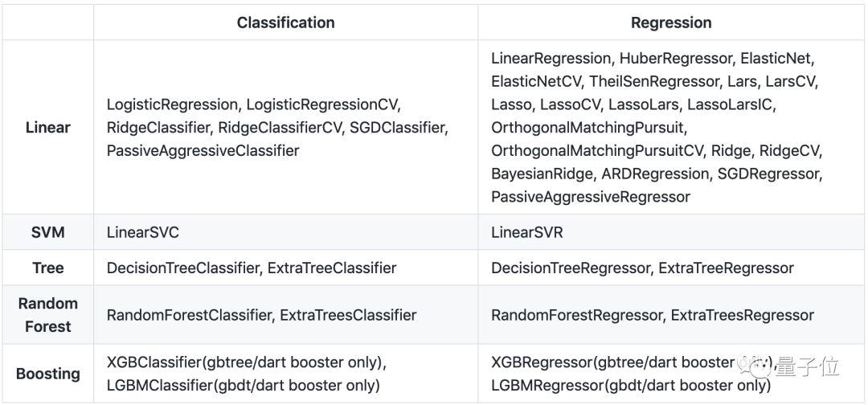
Task: Click OrthogonalMatchingPursuitCV text
Action: (x=598, y=150)
